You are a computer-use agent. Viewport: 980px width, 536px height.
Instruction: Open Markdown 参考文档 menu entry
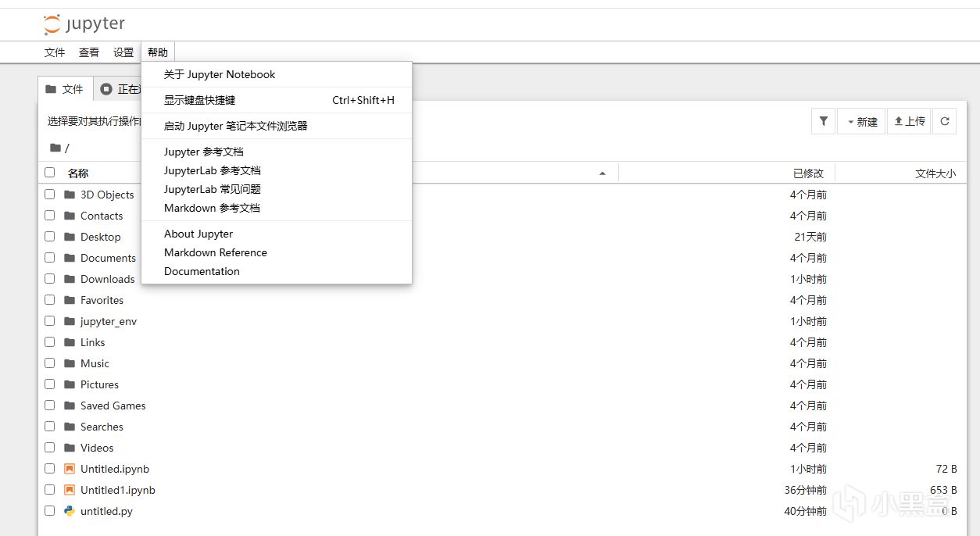click(x=277, y=208)
